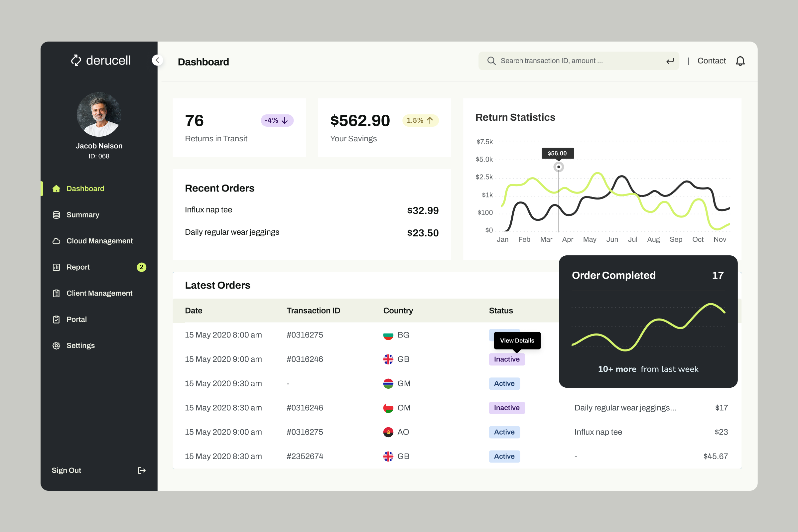Click the derucell logo
Screen dimensions: 798x532
tap(100, 61)
